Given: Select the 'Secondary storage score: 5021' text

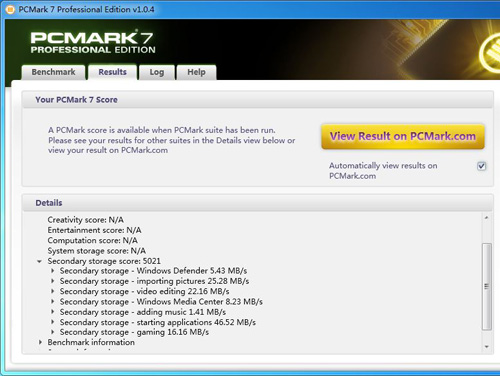Looking at the screenshot, I should pyautogui.click(x=104, y=261).
